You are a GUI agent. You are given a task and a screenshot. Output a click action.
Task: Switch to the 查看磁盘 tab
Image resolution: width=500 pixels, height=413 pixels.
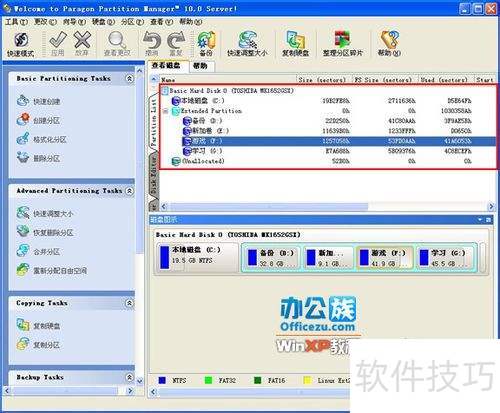168,66
